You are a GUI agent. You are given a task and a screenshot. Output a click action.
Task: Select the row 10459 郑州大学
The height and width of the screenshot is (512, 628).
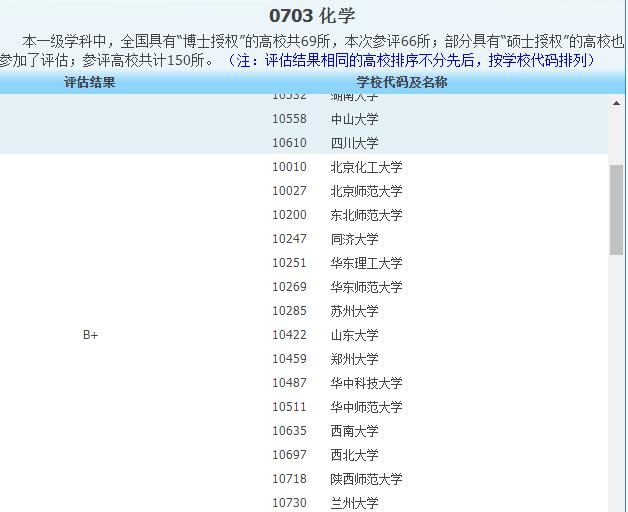(x=325, y=359)
